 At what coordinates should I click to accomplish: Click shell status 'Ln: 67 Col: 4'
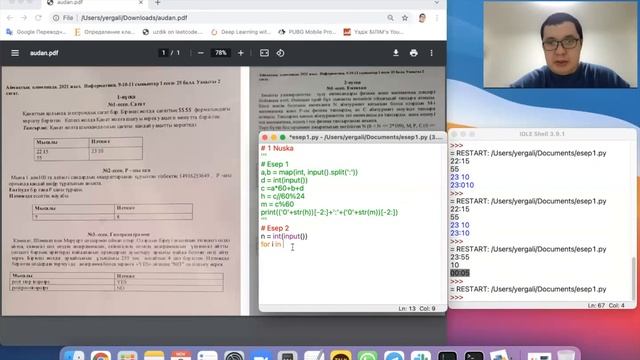[606, 305]
